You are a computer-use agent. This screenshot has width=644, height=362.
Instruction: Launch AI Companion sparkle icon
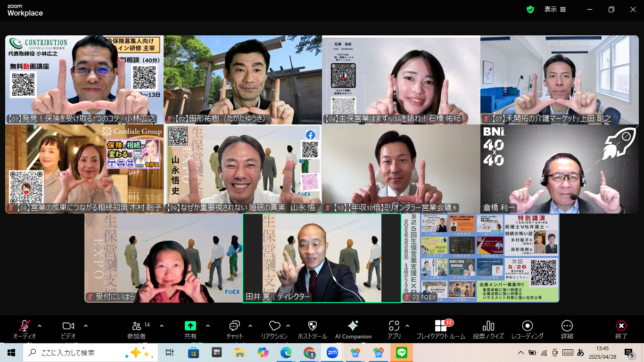[x=353, y=326]
